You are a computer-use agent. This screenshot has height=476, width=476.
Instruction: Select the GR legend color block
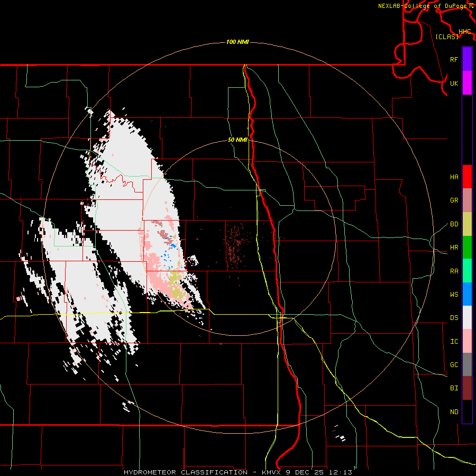point(467,200)
